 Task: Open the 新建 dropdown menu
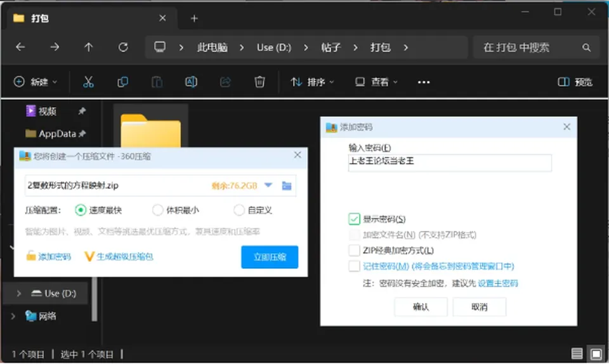pos(36,82)
